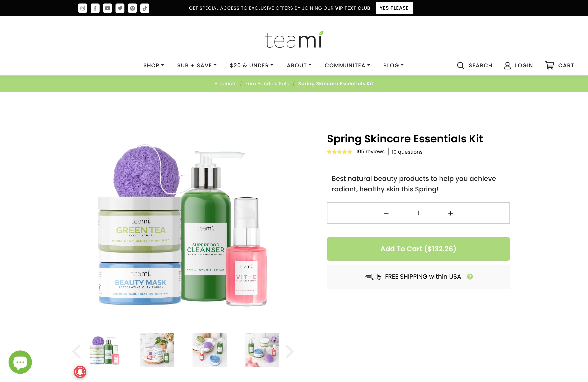Click the YES PLEASE button
This screenshot has height=382, width=588.
[394, 8]
